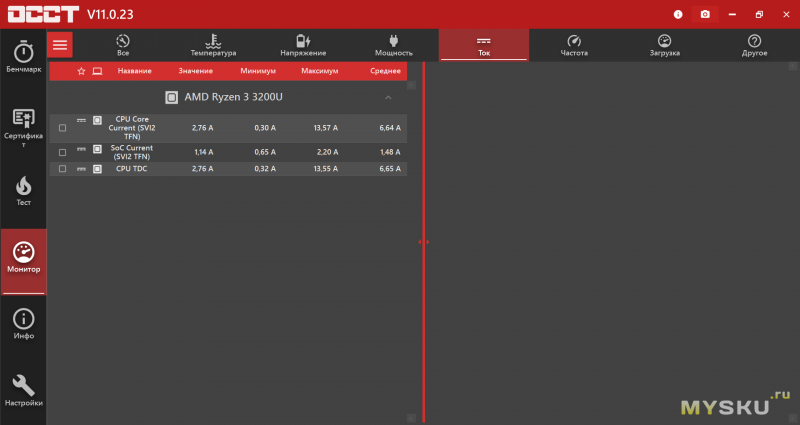Click the 1,14 A SoC current value
Screen dimensions: 800x425
coord(204,152)
